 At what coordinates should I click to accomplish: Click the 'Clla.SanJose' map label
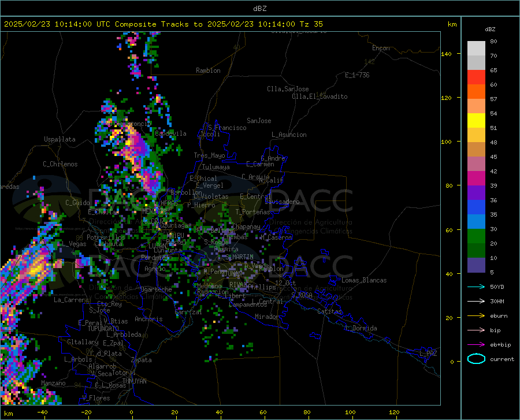[288, 89]
